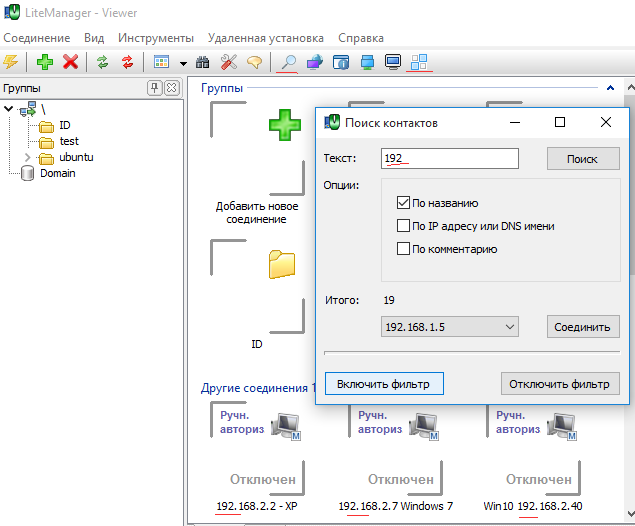Click the lightning bolt connect icon

(x=11, y=62)
